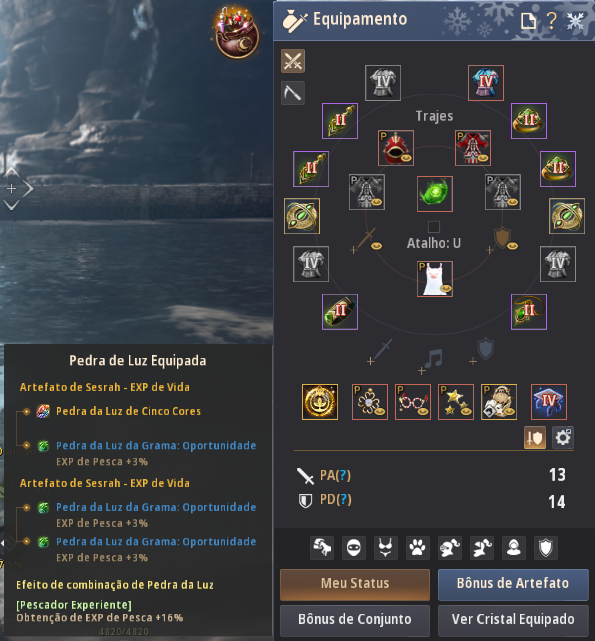Toggle the checkbox above Atalho: U

tap(434, 227)
